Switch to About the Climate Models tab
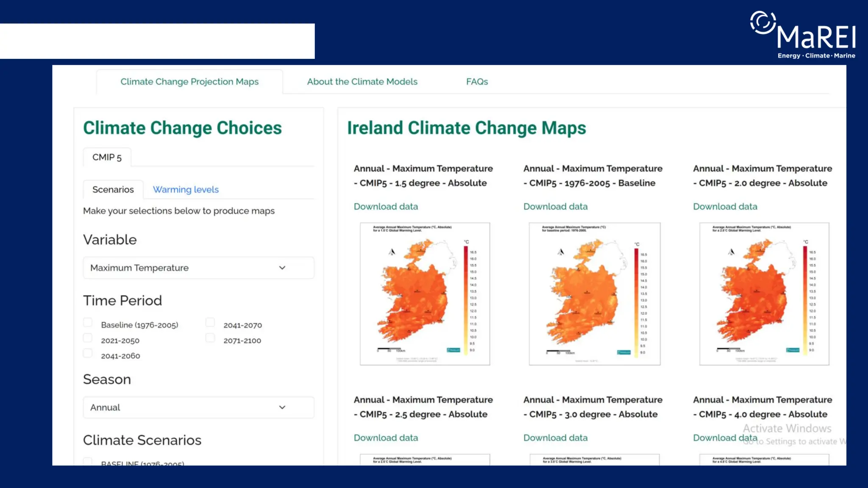Viewport: 868px width, 488px height. tap(362, 82)
